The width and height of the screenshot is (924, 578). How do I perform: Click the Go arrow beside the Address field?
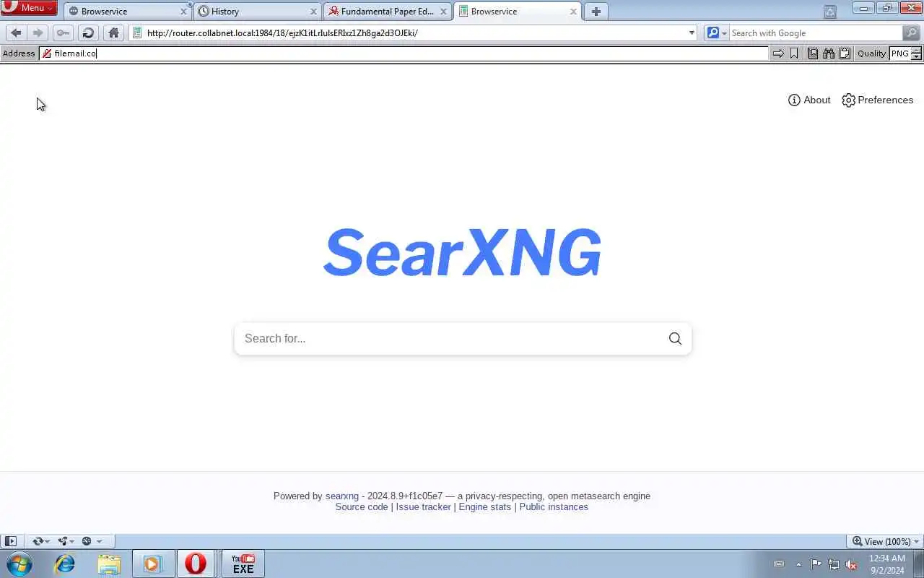778,53
